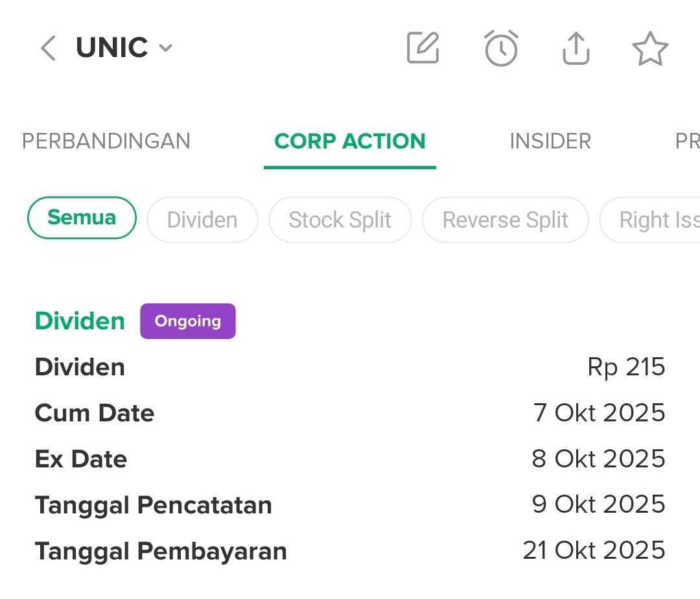Select the Semua filter chip

[x=82, y=218]
